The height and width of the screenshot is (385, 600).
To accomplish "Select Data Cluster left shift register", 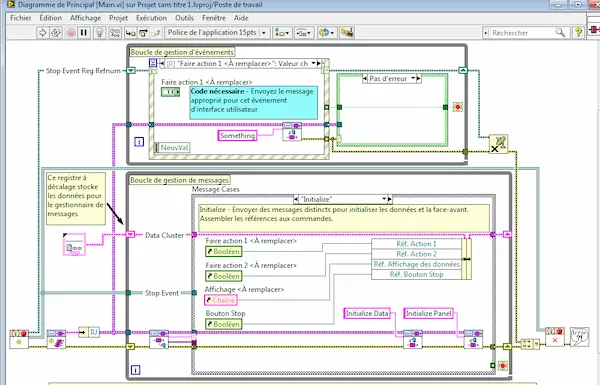I will (130, 234).
